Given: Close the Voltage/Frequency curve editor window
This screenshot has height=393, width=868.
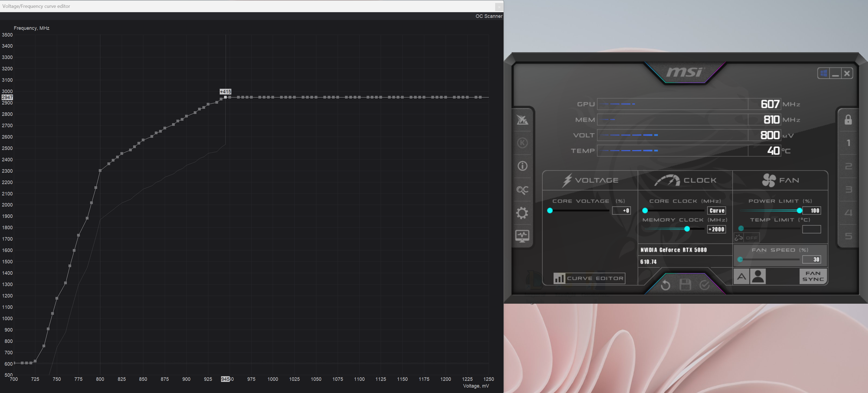Looking at the screenshot, I should (499, 6).
